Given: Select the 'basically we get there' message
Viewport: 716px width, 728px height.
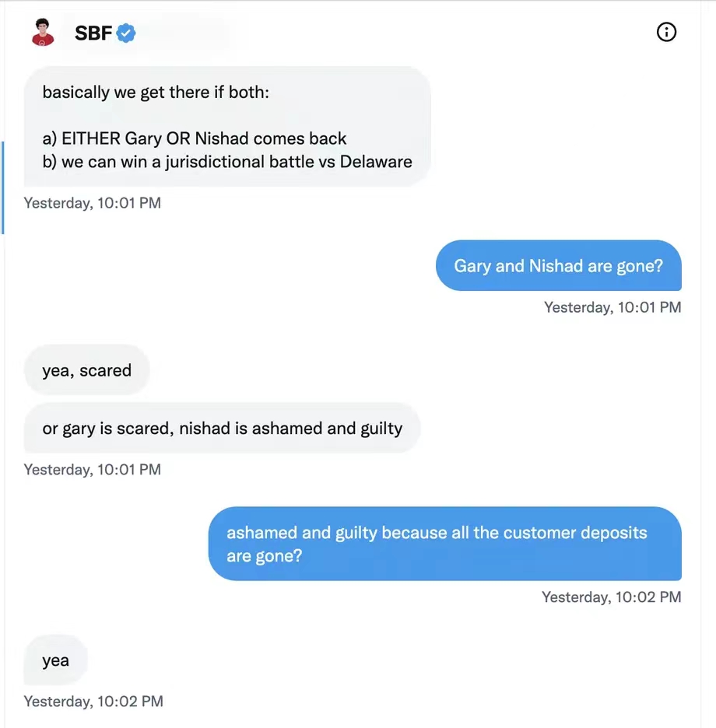Looking at the screenshot, I should (x=227, y=126).
